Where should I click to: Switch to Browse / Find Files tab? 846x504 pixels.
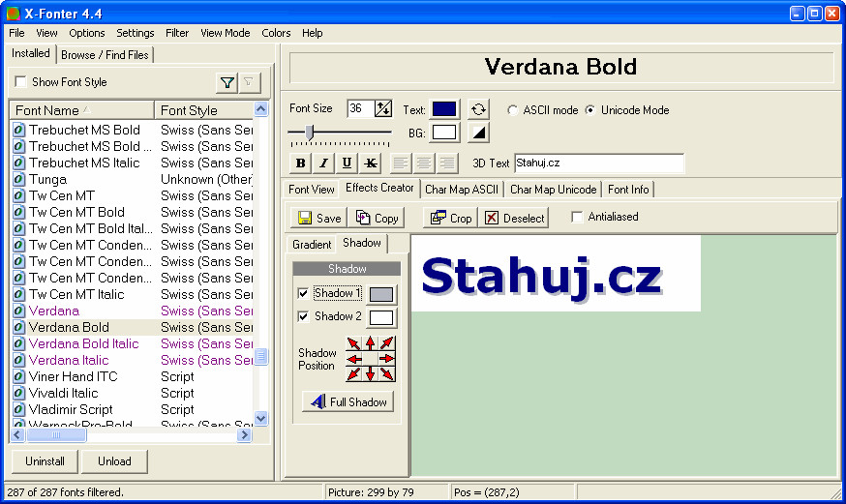click(x=105, y=55)
